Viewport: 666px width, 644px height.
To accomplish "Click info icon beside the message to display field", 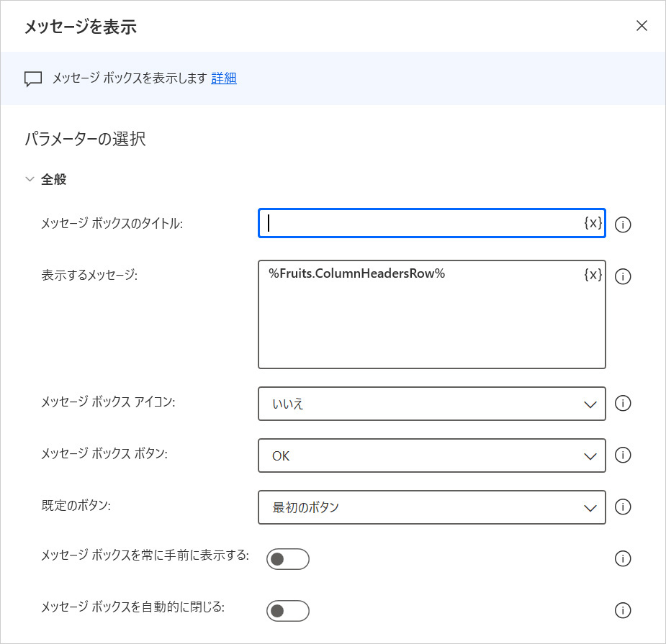I will pos(624,276).
